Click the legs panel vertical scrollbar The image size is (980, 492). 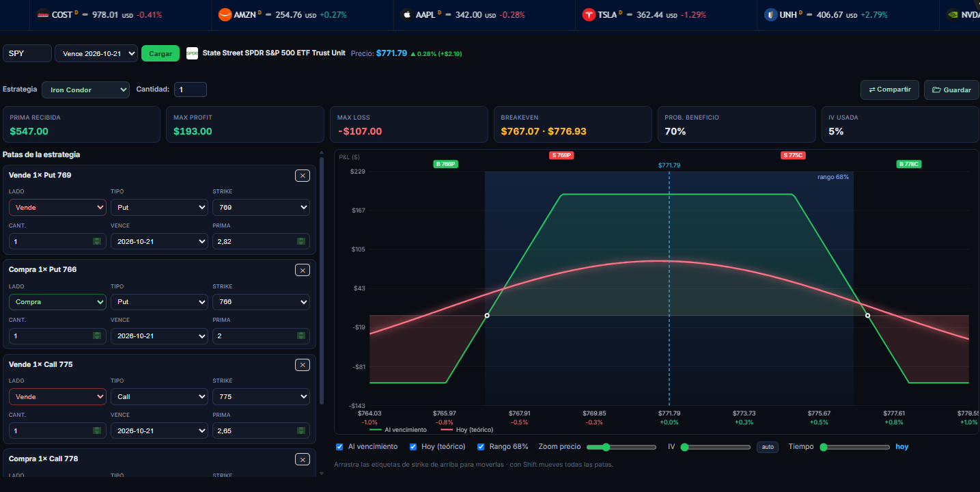point(322,282)
